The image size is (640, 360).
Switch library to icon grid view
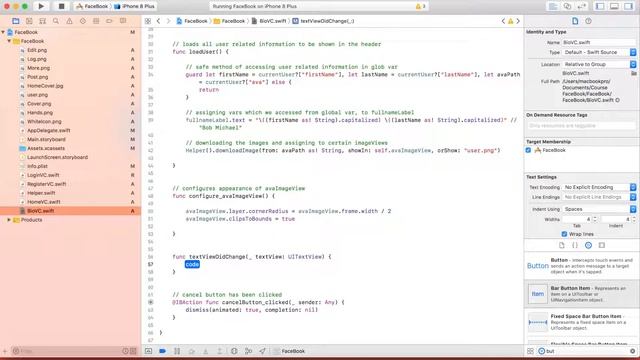tap(530, 351)
